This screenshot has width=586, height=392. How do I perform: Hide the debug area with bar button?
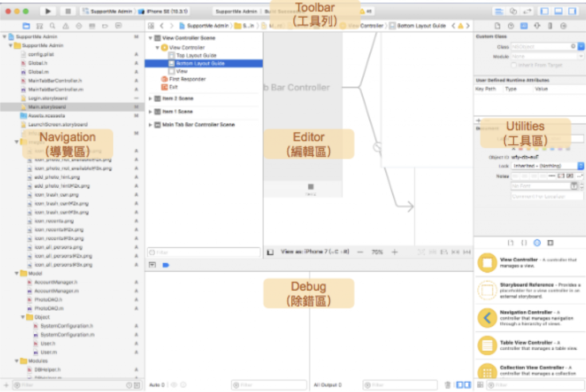click(x=152, y=265)
